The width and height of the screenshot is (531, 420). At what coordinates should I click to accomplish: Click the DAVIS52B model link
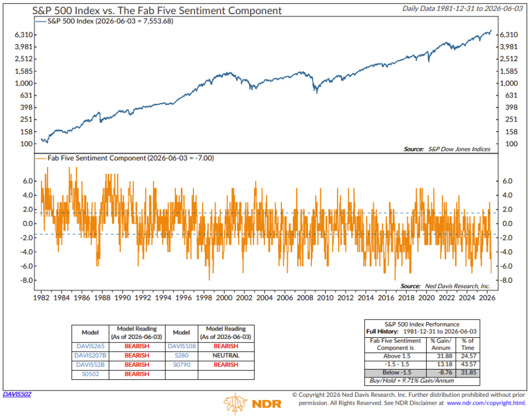(x=90, y=364)
